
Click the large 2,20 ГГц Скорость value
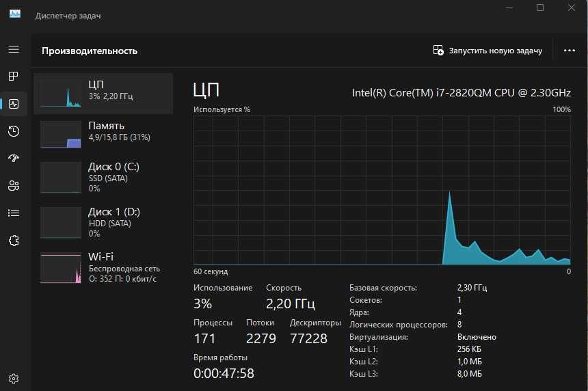pos(291,304)
